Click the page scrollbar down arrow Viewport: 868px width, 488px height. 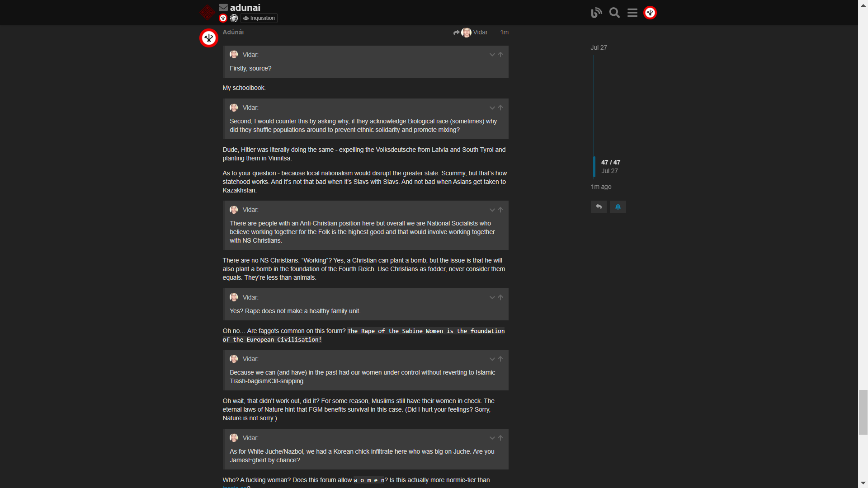pyautogui.click(x=863, y=483)
